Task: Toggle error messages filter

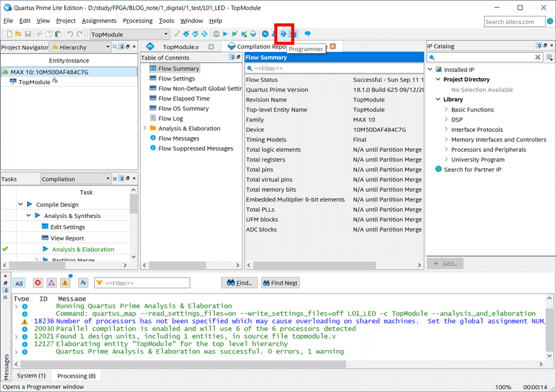Action: [x=38, y=283]
